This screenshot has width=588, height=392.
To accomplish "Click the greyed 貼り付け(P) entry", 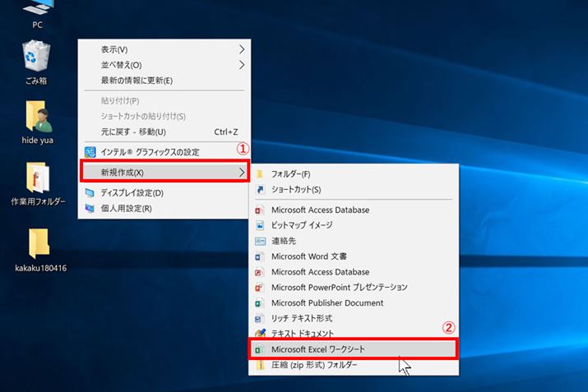I will [x=164, y=101].
